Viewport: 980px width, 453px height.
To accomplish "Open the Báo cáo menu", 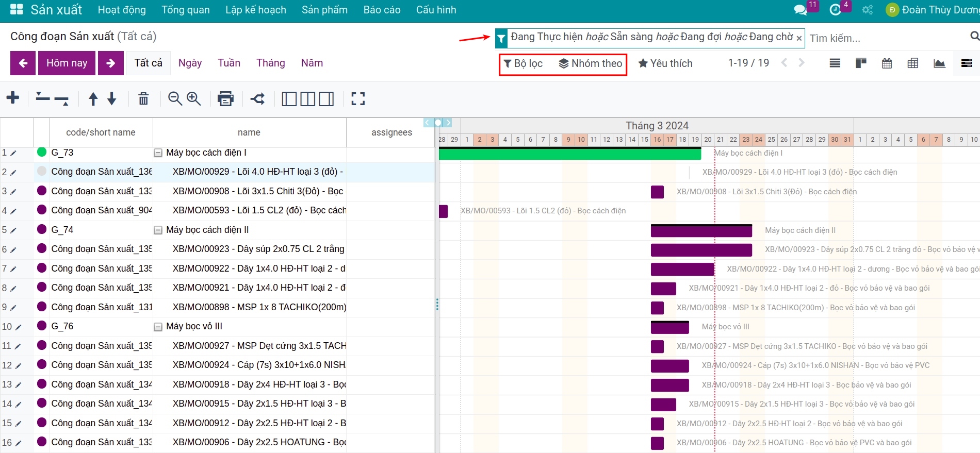I will tap(382, 10).
